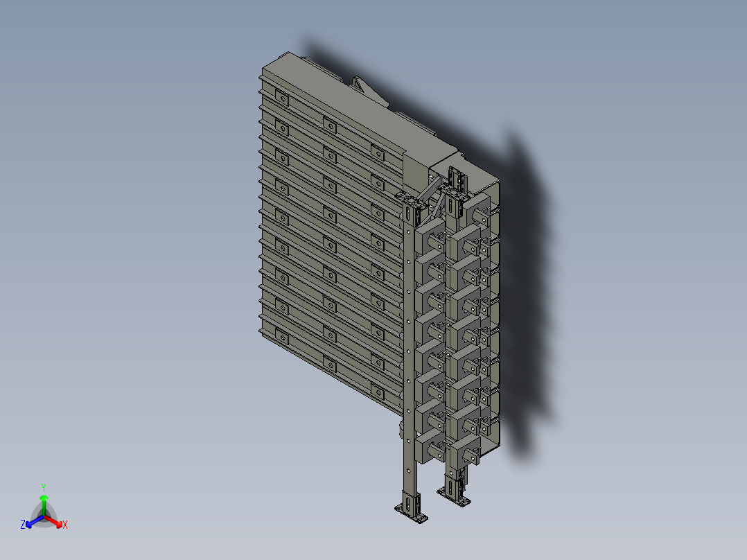
Task: Click the red X axis of the triad
Action: click(54, 521)
